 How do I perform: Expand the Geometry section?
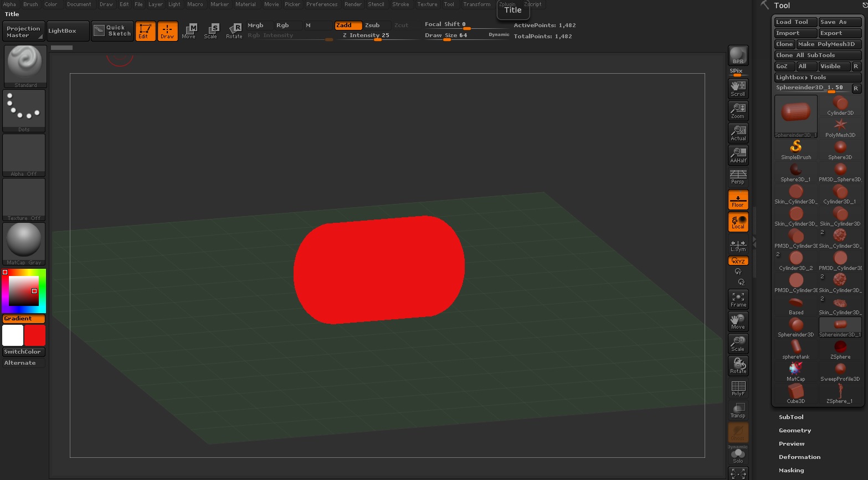point(795,431)
